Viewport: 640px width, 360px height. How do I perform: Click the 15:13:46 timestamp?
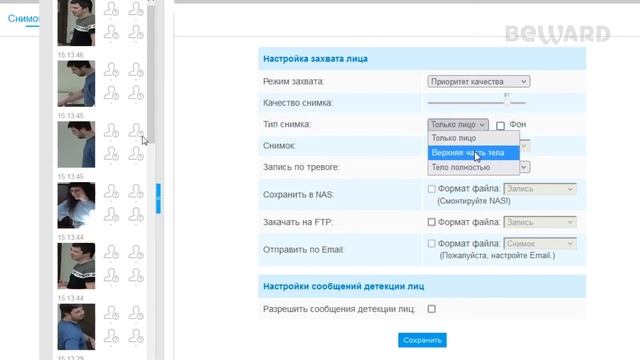click(71, 55)
